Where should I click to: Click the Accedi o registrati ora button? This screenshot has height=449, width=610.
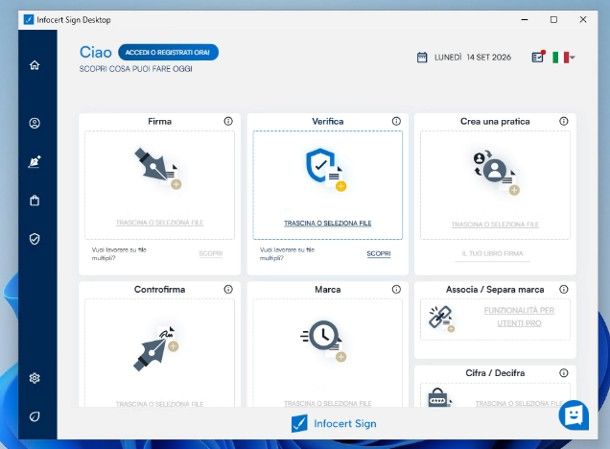click(168, 52)
